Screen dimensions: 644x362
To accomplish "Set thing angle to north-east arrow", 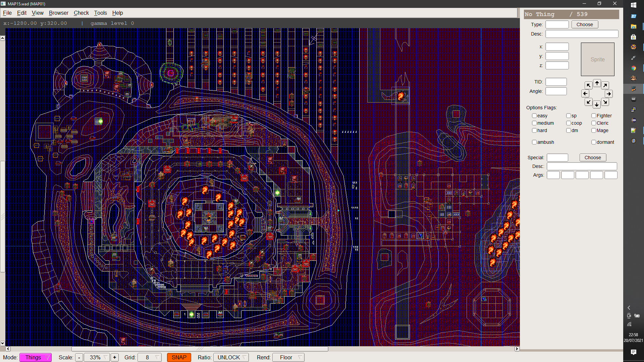I will tap(605, 85).
